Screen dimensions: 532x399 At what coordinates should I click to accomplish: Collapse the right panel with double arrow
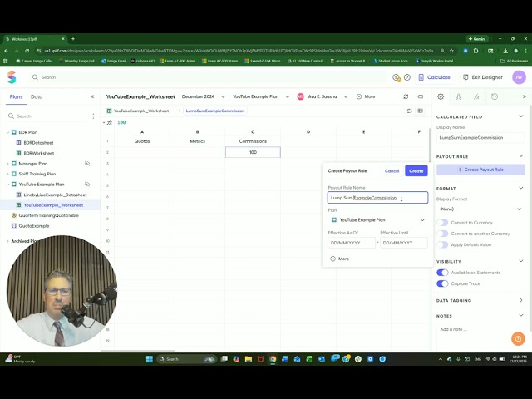point(525,96)
